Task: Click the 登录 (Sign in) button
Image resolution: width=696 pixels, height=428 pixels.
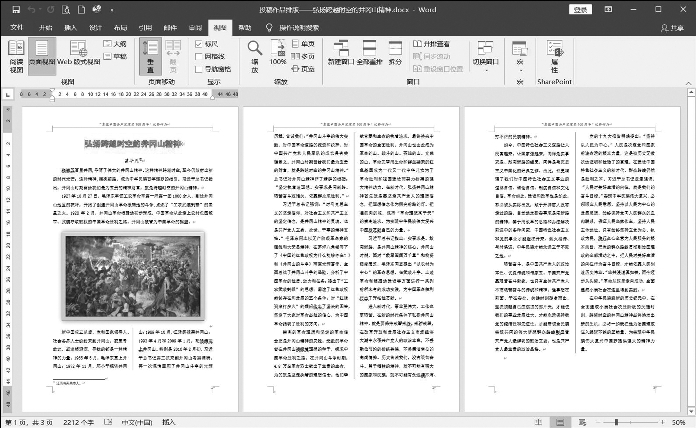Action: pyautogui.click(x=581, y=9)
